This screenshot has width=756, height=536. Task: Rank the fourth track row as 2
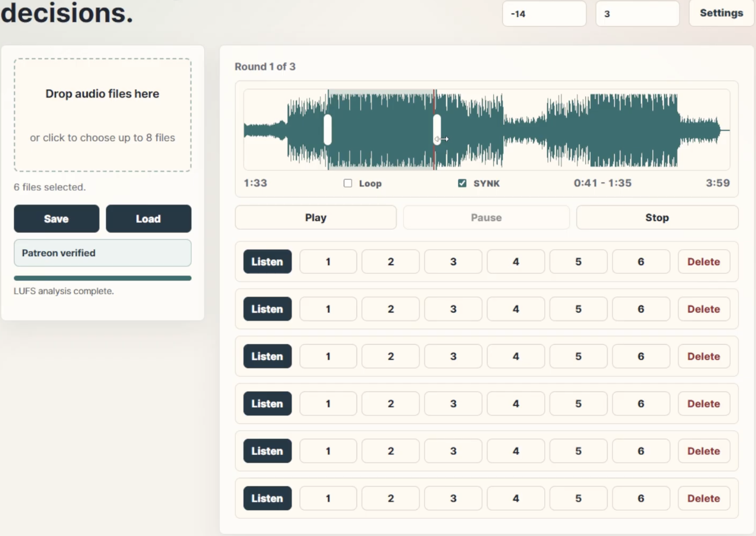tap(391, 403)
